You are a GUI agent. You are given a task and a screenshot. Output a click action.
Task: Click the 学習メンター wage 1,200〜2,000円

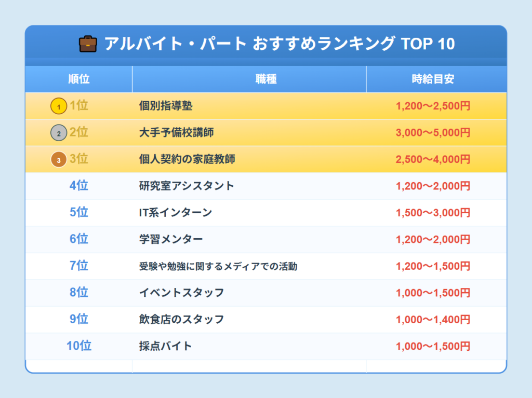click(433, 240)
